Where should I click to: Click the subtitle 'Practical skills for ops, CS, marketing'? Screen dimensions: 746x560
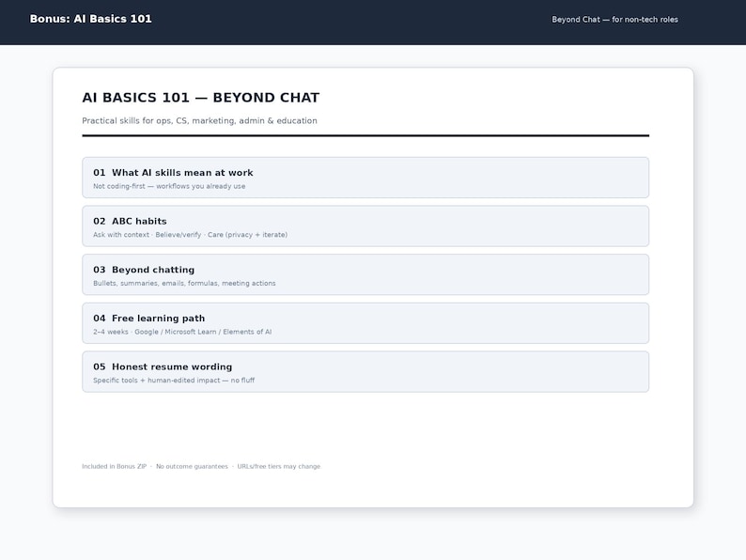[199, 121]
